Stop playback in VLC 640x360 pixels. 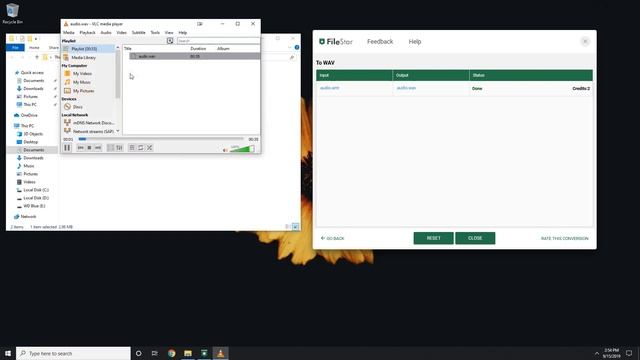89,148
